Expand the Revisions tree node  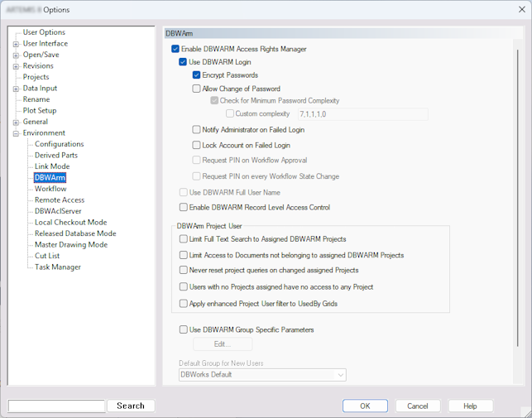click(x=16, y=66)
